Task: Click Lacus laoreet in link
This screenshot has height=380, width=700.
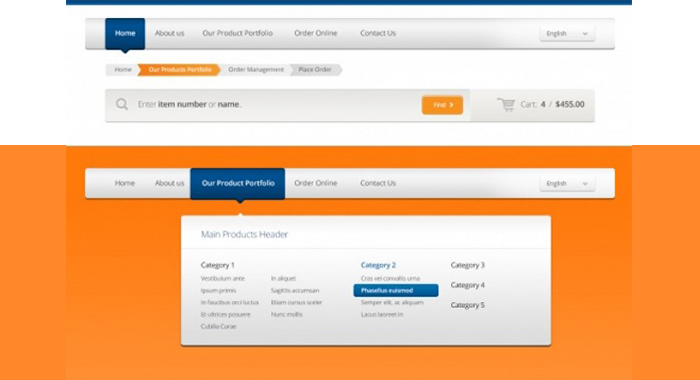Action: [x=382, y=314]
